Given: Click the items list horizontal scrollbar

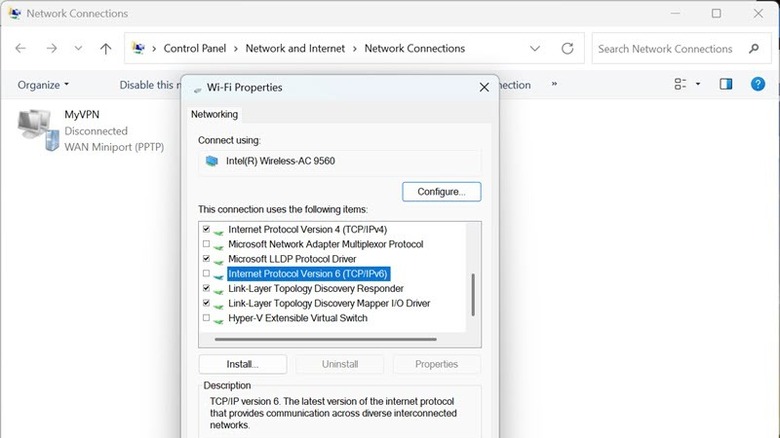Looking at the screenshot, I should click(326, 339).
